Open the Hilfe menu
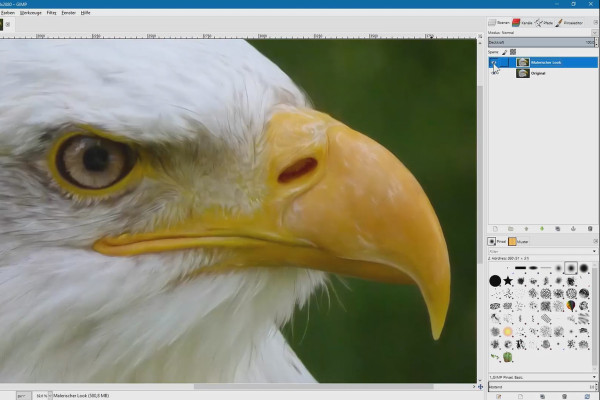 pos(85,13)
